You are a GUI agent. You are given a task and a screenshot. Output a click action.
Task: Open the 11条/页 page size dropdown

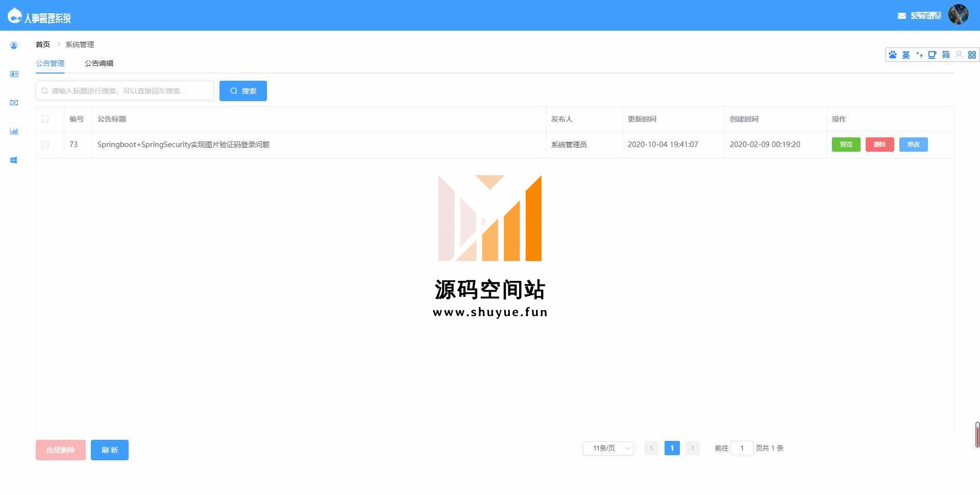click(608, 448)
